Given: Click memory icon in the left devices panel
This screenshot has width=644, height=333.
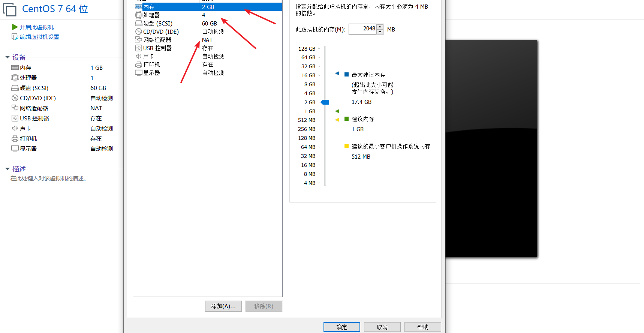Looking at the screenshot, I should [15, 67].
